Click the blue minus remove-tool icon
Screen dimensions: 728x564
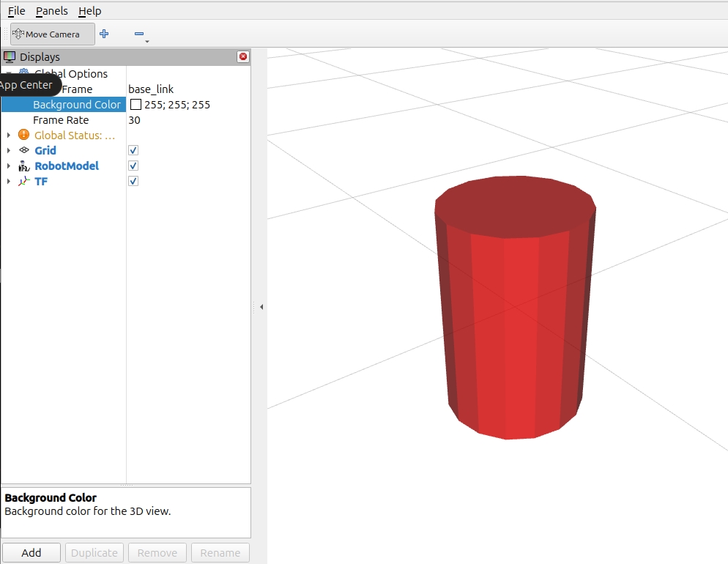click(x=139, y=34)
